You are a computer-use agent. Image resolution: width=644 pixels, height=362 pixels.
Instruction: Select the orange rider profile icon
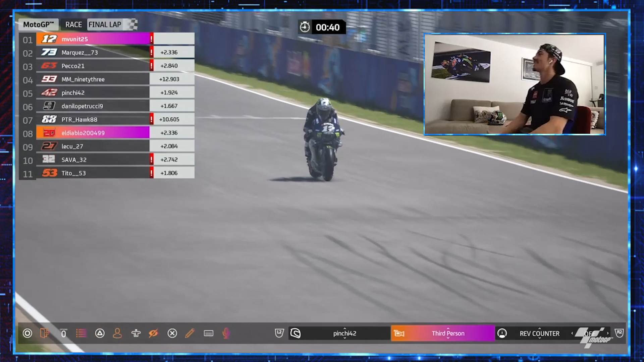pyautogui.click(x=117, y=333)
